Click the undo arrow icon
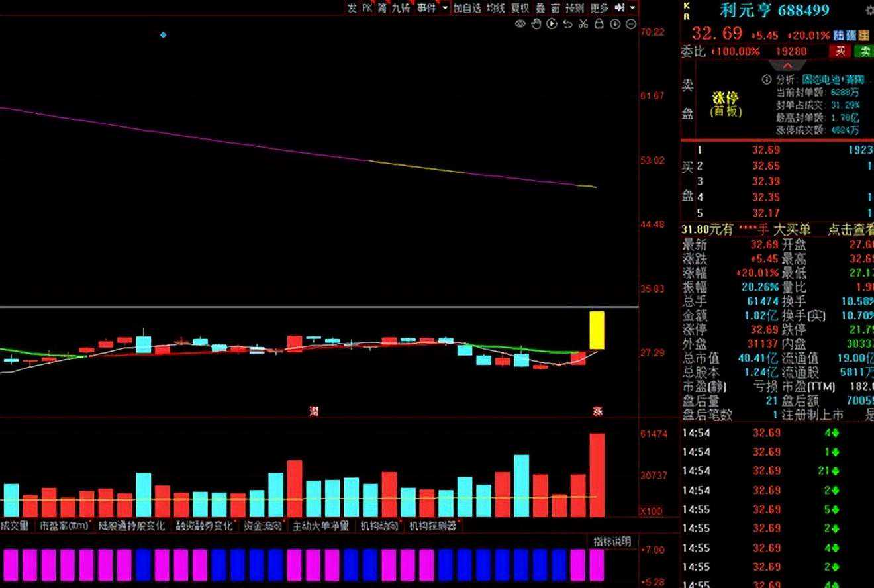The height and width of the screenshot is (588, 874). point(567,24)
